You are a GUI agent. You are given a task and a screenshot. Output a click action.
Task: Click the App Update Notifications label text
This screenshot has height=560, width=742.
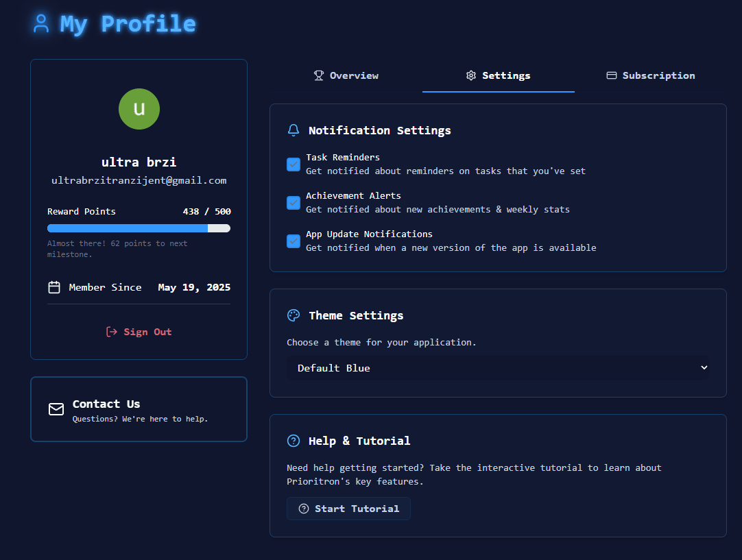pyautogui.click(x=369, y=234)
